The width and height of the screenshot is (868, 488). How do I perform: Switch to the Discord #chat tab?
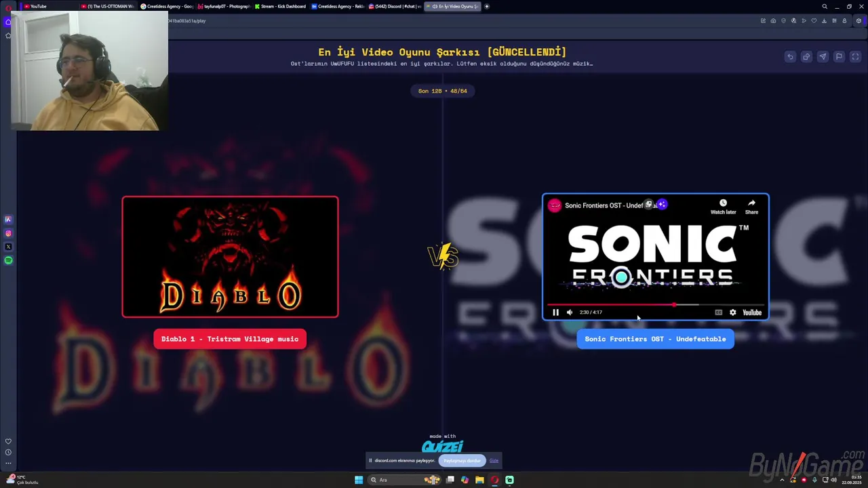coord(395,6)
